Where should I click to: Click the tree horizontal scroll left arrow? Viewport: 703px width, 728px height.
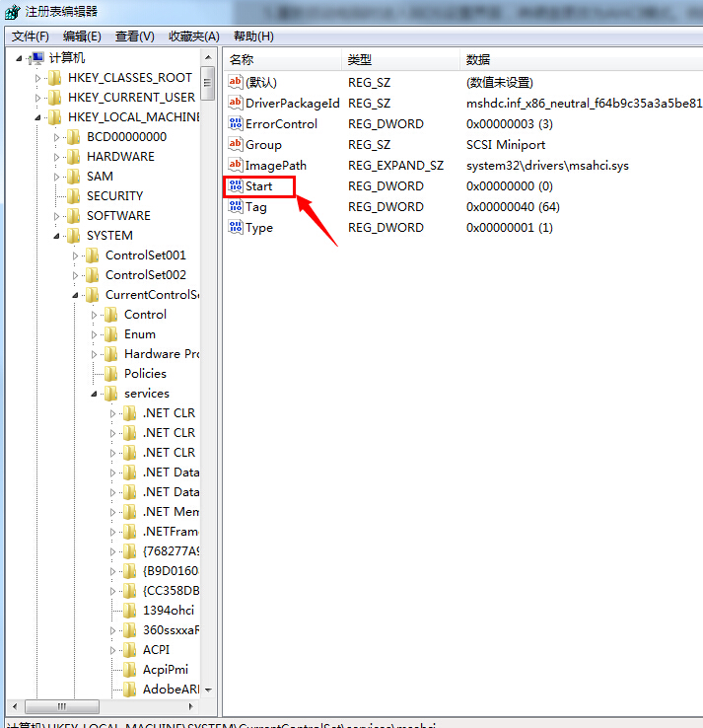15,706
